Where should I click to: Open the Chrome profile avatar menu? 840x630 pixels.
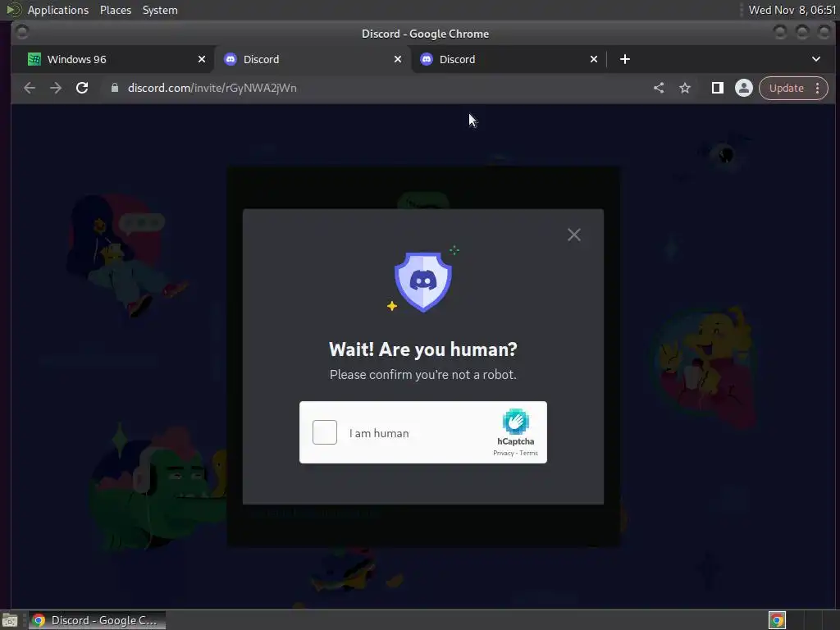tap(743, 88)
